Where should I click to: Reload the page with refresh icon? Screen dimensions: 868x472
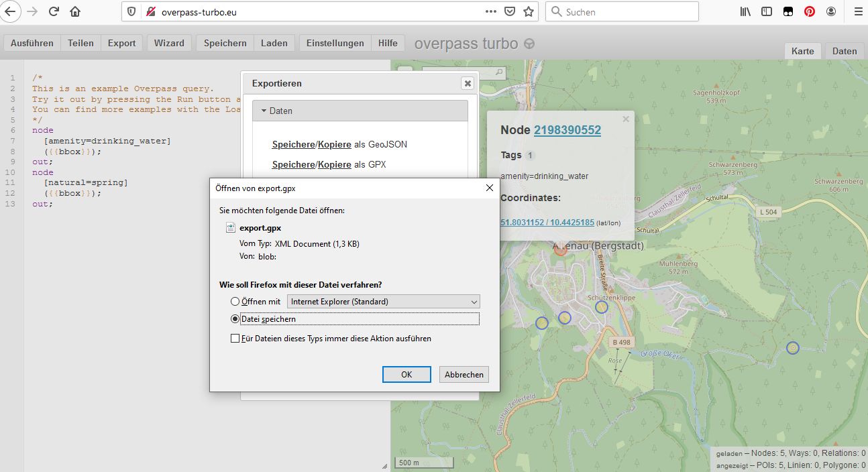click(54, 11)
